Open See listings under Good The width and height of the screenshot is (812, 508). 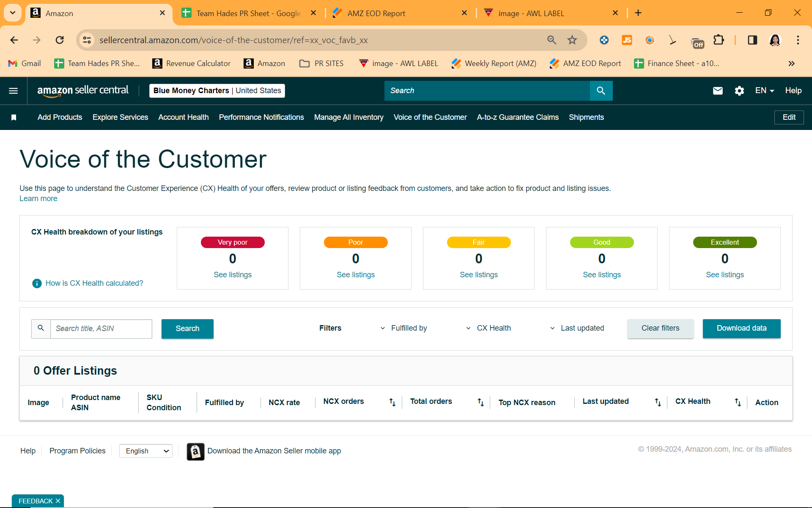click(602, 275)
